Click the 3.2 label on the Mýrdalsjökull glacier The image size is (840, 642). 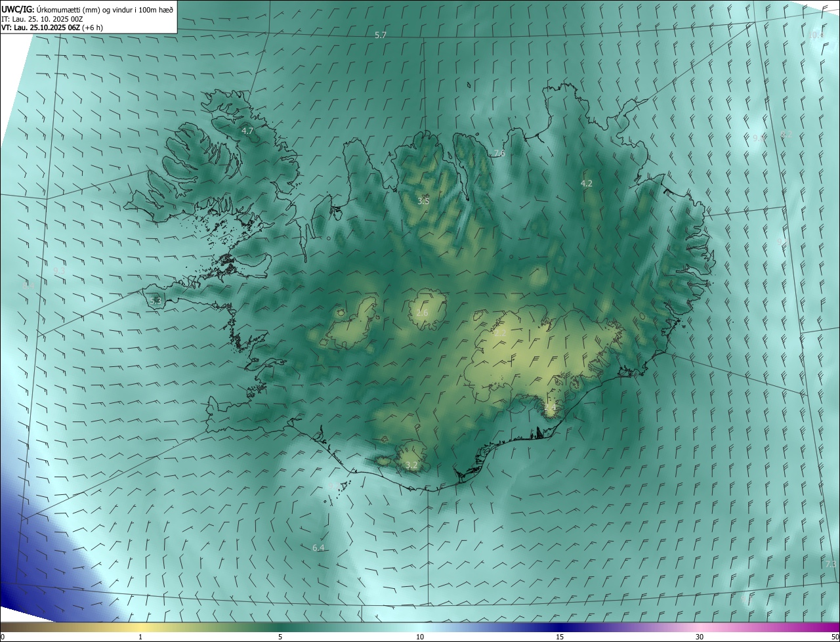pyautogui.click(x=411, y=465)
